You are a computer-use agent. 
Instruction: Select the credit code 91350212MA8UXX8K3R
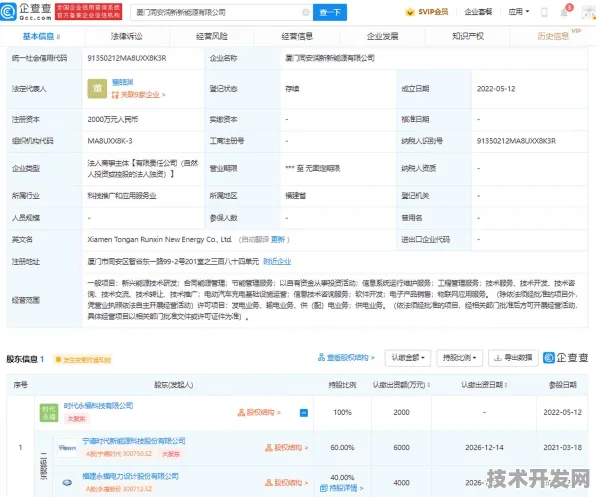tap(127, 58)
